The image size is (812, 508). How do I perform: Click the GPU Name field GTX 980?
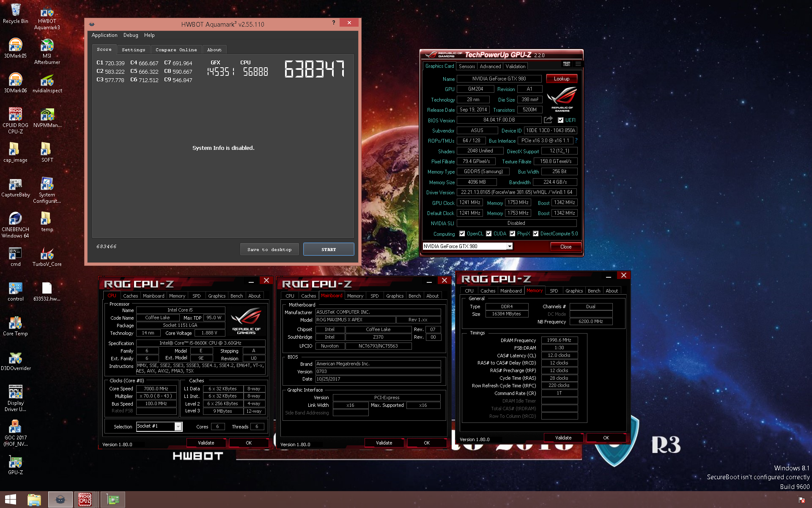[x=499, y=79]
